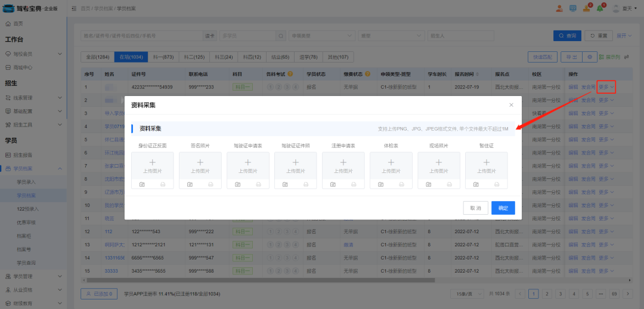Click printer icon under 身份证正反面 upload box
Image resolution: width=644 pixels, height=309 pixels.
(163, 184)
